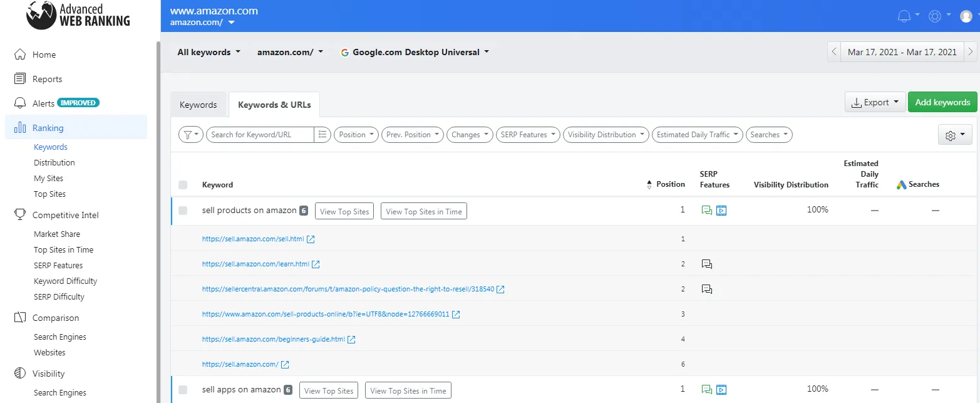This screenshot has width=980, height=403.
Task: Click the table settings gear icon
Action: 955,135
